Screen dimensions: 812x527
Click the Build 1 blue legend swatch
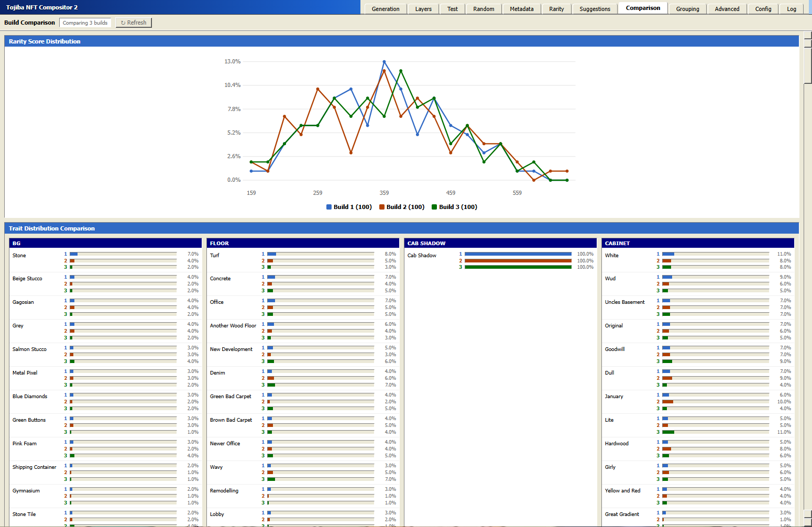click(x=329, y=207)
